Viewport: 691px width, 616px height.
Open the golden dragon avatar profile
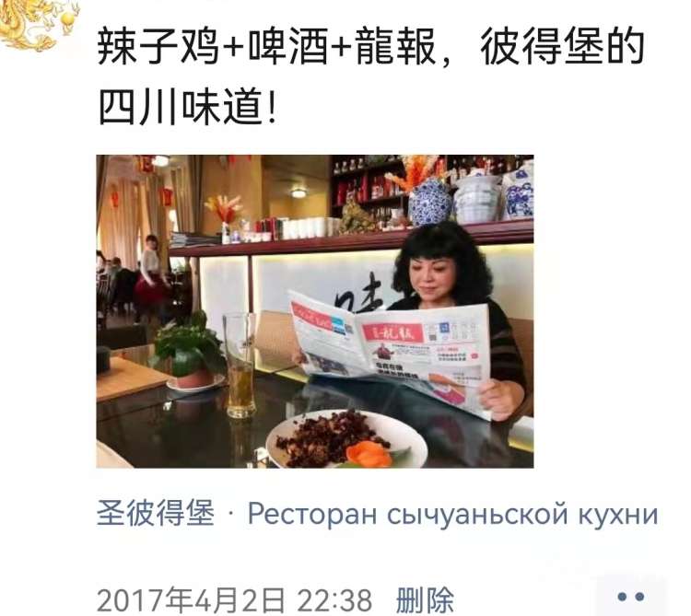38,24
